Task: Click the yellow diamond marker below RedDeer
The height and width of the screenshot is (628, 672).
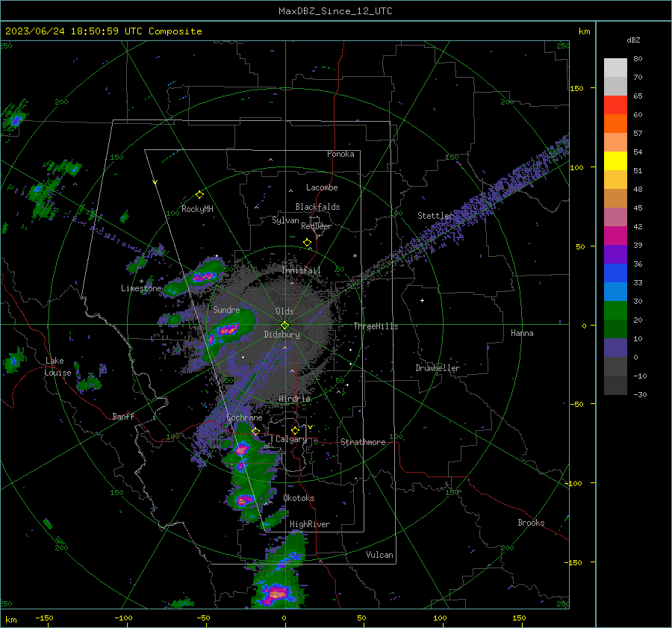Action: pos(308,243)
